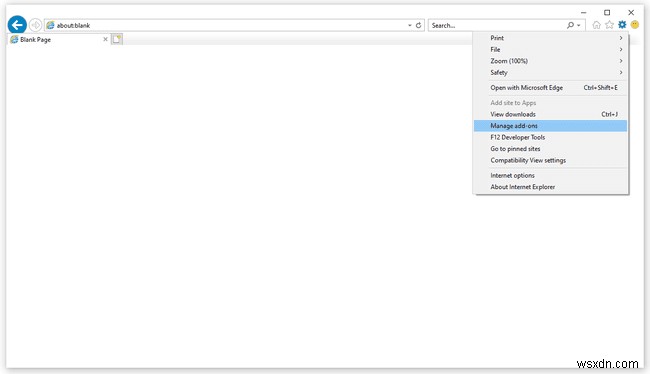Expand the Safety submenu

tap(551, 73)
